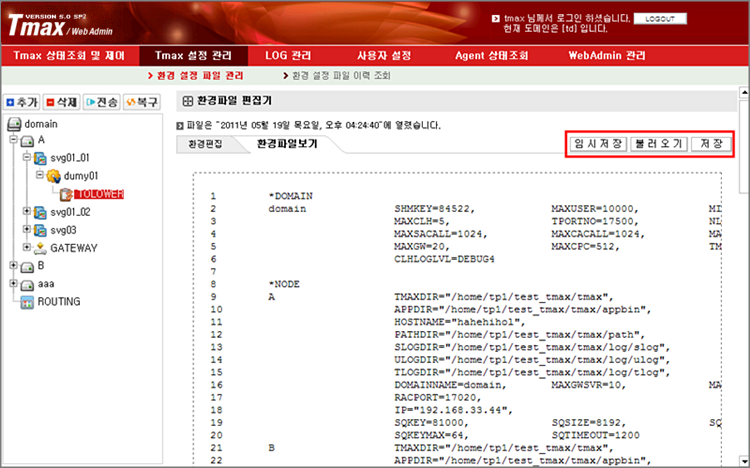Image resolution: width=750 pixels, height=468 pixels.
Task: Click SQTIMEOUT=1200 config value
Action: (596, 435)
